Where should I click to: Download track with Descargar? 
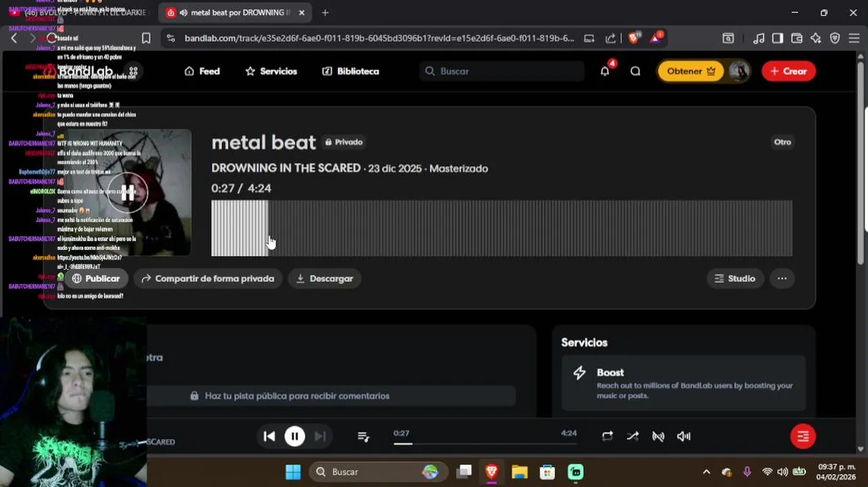coord(324,278)
